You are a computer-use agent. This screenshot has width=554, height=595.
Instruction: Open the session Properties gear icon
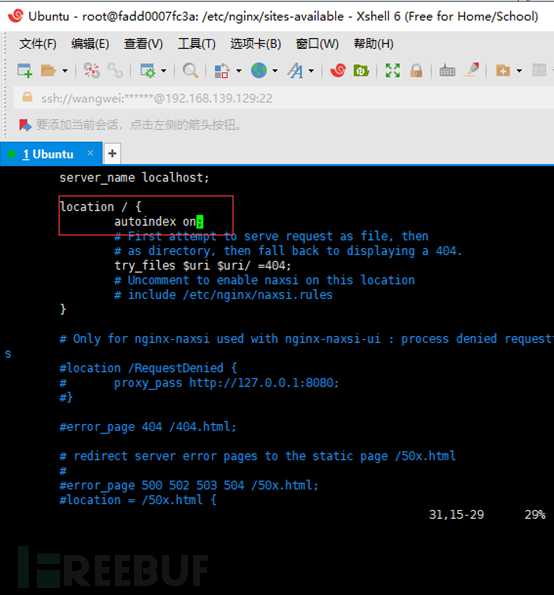pyautogui.click(x=148, y=71)
